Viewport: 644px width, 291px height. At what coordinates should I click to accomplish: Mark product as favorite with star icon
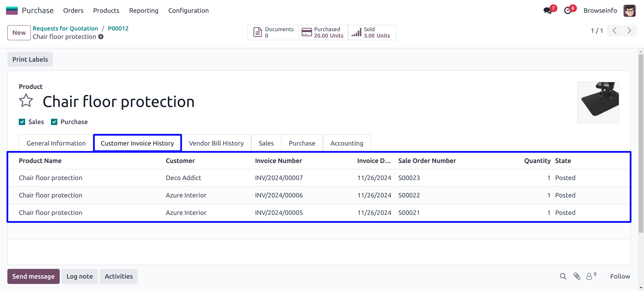click(x=26, y=101)
